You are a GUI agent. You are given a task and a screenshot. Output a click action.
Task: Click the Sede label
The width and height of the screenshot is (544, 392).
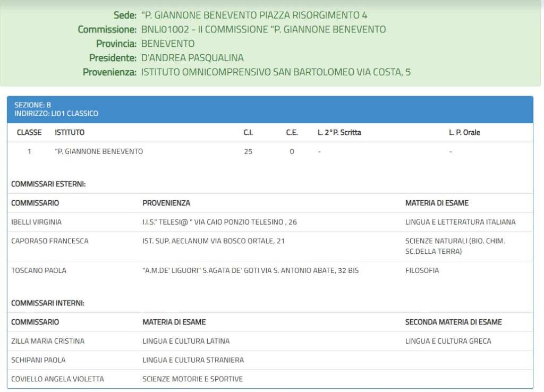[x=125, y=15]
